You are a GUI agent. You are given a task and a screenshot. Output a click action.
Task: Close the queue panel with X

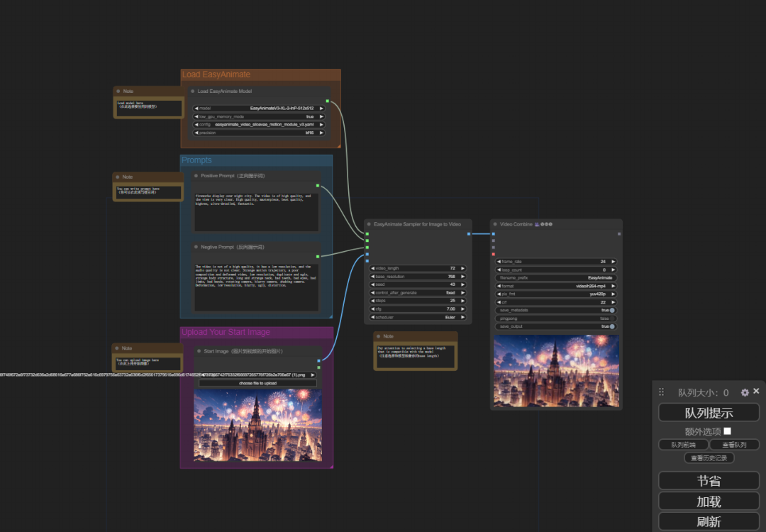[756, 391]
